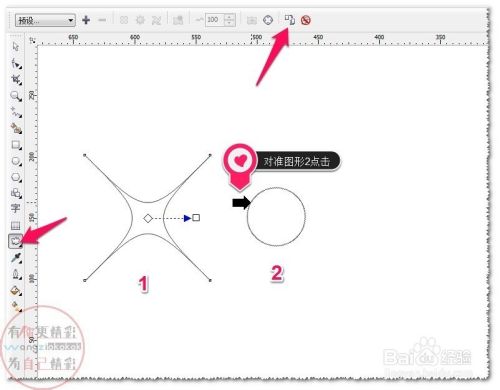Select the Twister distortion icon

[x=156, y=20]
